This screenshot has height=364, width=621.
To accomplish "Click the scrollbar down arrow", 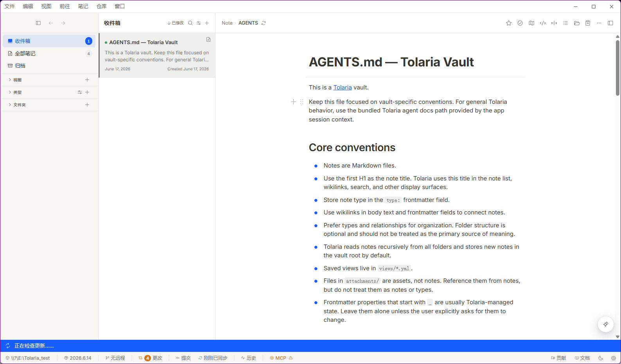I will [617, 337].
